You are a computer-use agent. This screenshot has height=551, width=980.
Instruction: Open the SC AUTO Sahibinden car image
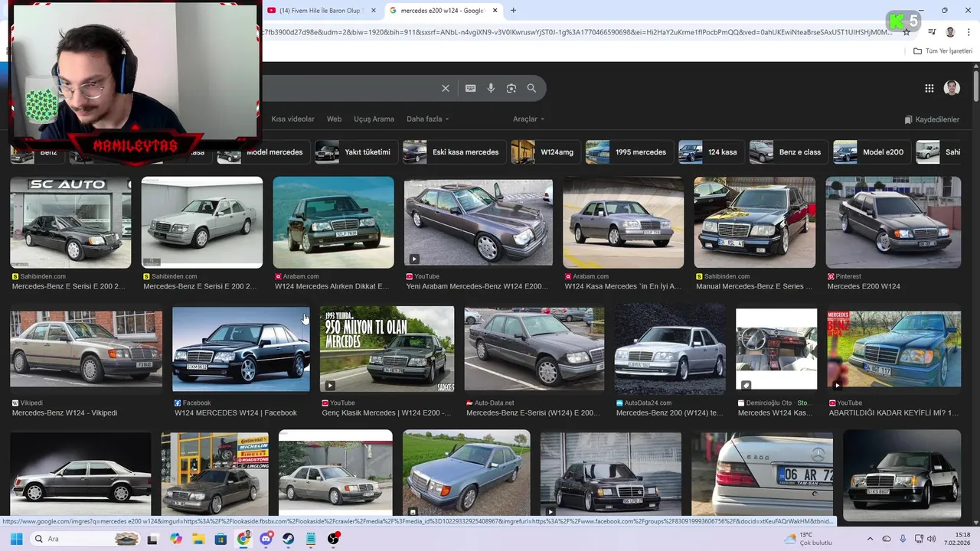(70, 223)
